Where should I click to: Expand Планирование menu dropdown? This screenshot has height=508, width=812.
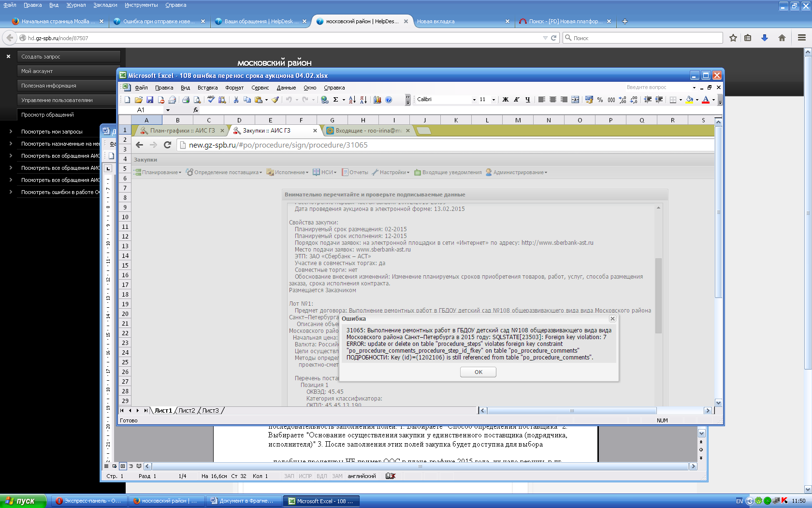(x=158, y=172)
